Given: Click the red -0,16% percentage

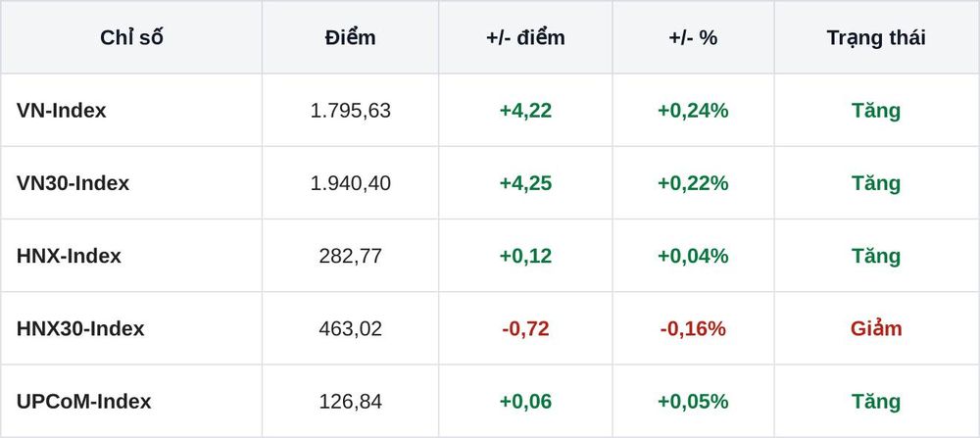Looking at the screenshot, I should pos(693,328).
